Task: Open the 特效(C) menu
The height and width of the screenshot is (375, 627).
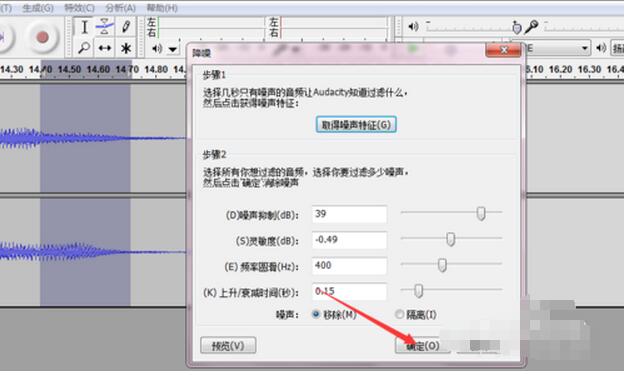Action: click(x=80, y=8)
